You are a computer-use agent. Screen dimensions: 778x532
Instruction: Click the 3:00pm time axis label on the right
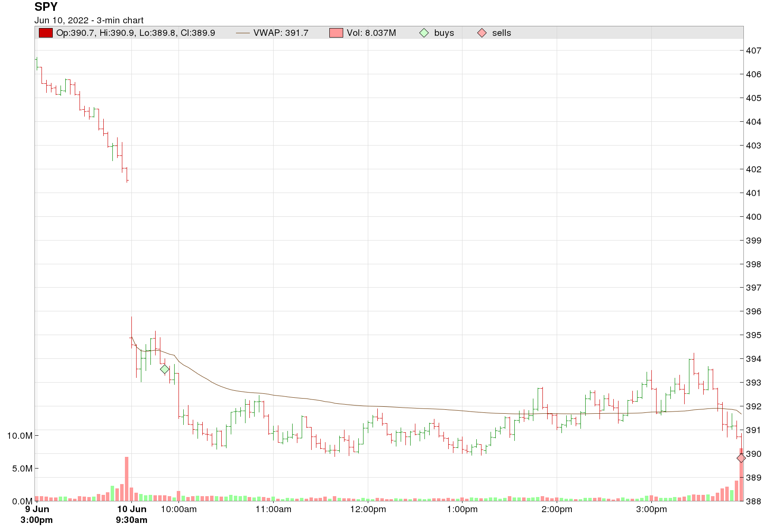point(652,509)
